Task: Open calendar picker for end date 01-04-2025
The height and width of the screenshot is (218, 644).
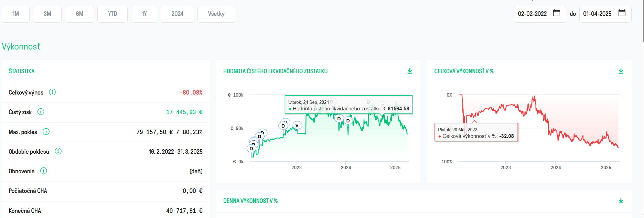Action: pos(622,13)
